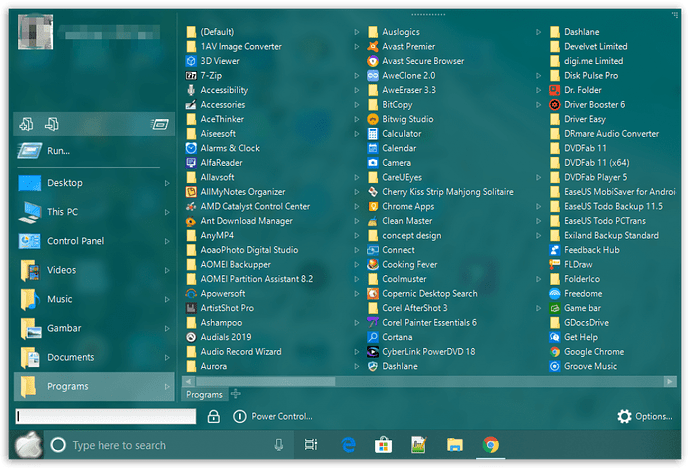This screenshot has width=690, height=468.
Task: Open Alarms & Clock app
Action: point(229,148)
